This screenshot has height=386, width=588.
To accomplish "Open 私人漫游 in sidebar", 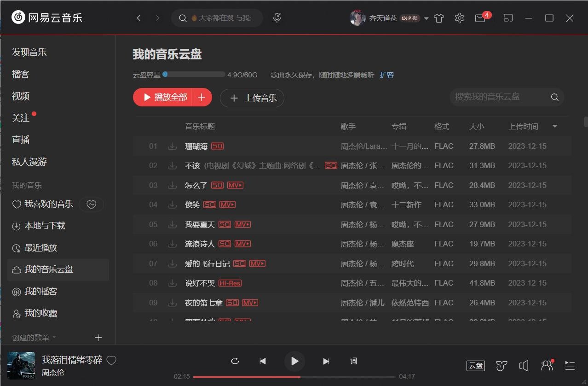I will click(29, 162).
